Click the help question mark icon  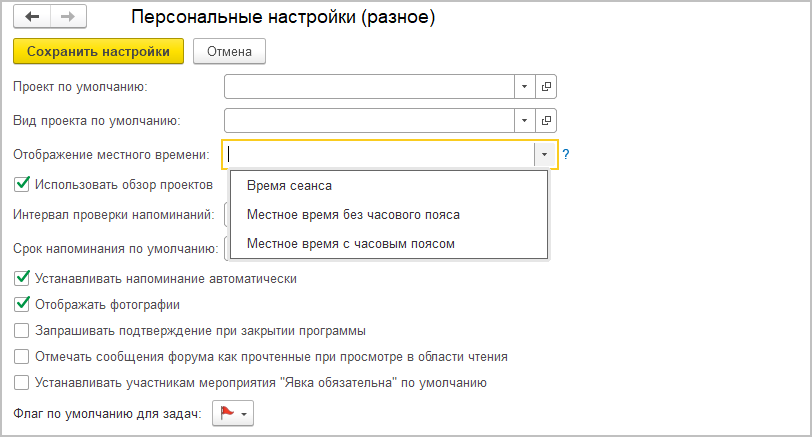click(565, 155)
